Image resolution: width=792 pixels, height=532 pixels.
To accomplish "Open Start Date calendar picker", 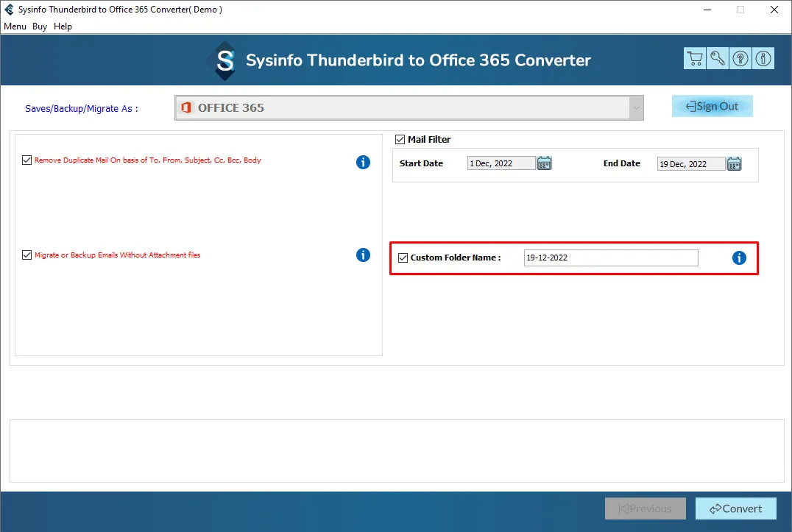I will pos(544,163).
